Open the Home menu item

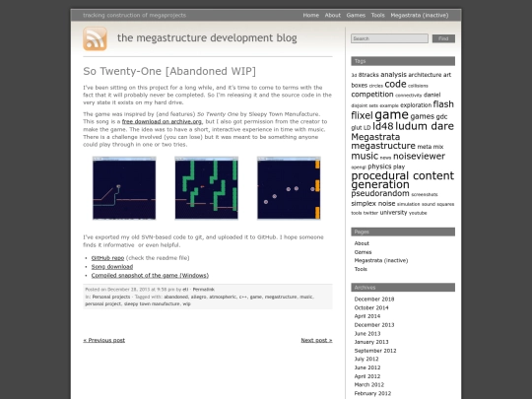coord(310,15)
